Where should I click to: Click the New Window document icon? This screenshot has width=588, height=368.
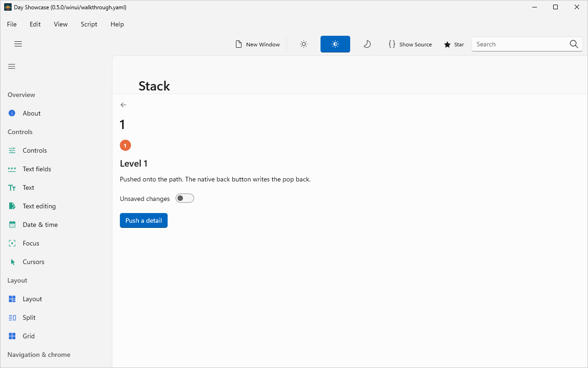(x=239, y=44)
